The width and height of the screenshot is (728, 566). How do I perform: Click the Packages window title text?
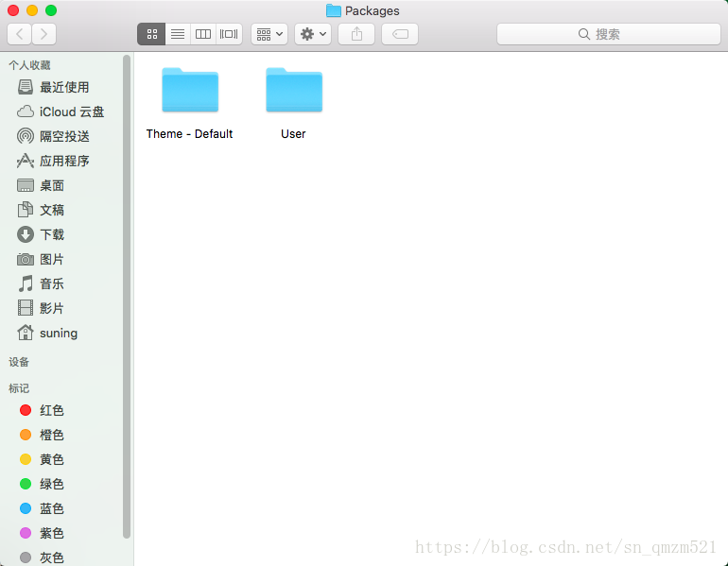coord(373,10)
